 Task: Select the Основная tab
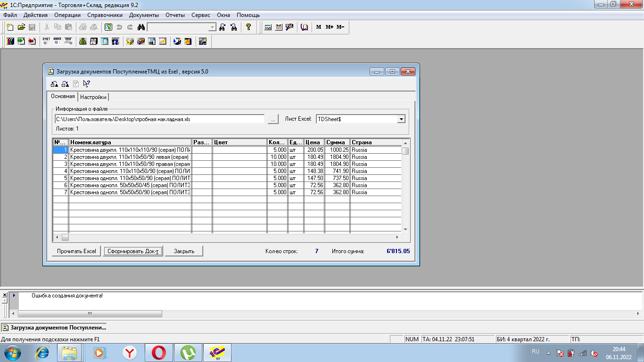pyautogui.click(x=63, y=96)
